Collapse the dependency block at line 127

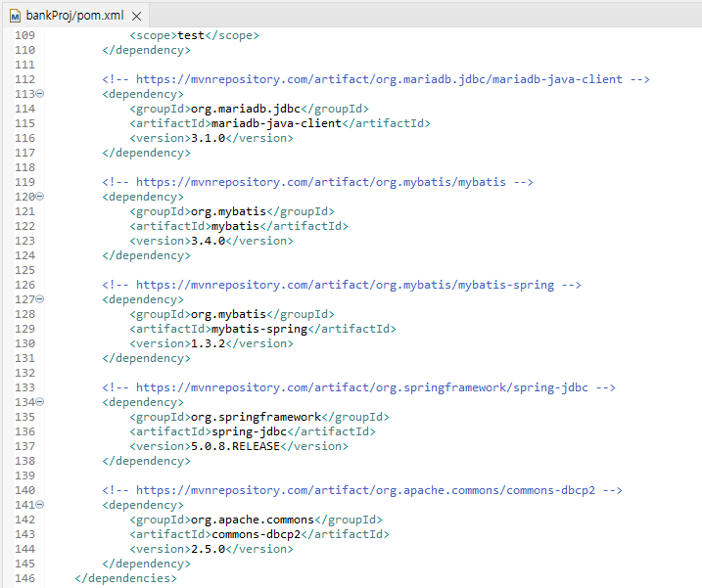point(40,299)
